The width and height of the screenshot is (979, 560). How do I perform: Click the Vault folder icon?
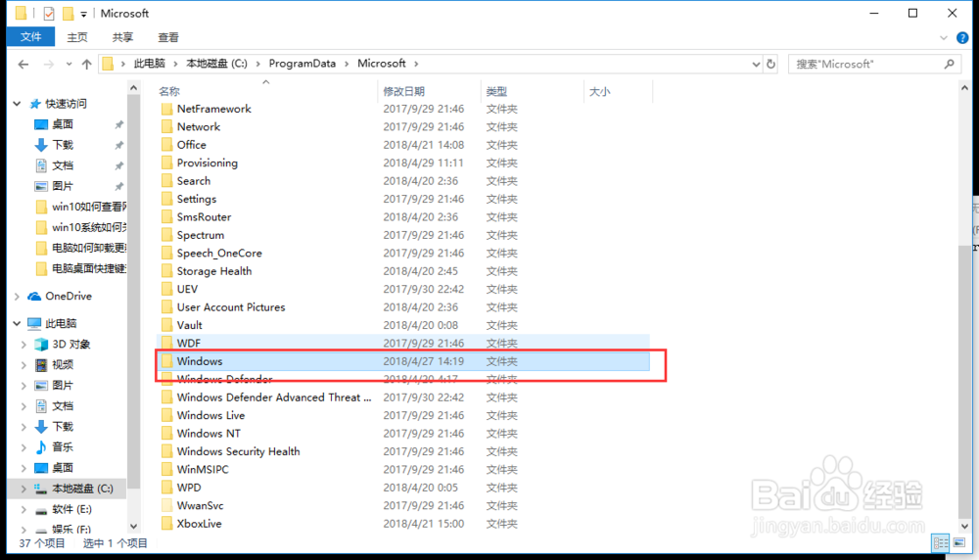click(166, 325)
